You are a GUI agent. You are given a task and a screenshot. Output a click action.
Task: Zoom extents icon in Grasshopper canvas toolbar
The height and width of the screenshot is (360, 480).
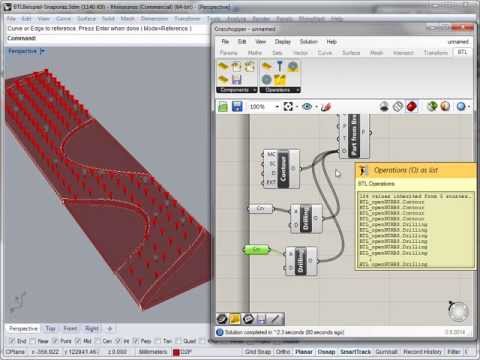[288, 107]
